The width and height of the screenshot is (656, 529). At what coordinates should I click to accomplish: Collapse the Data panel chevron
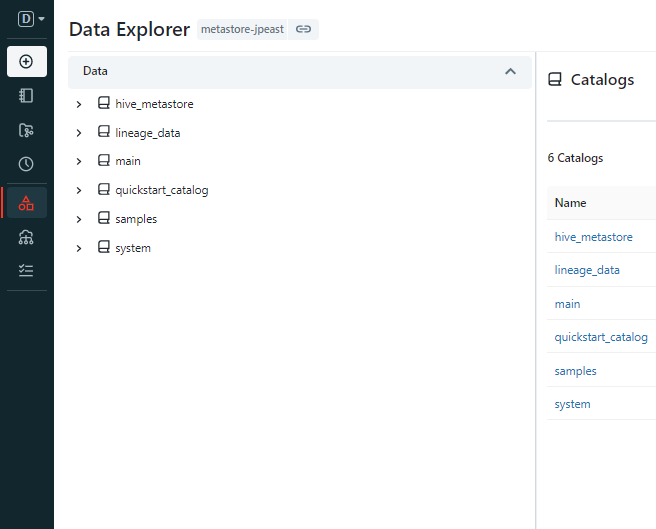(x=510, y=72)
